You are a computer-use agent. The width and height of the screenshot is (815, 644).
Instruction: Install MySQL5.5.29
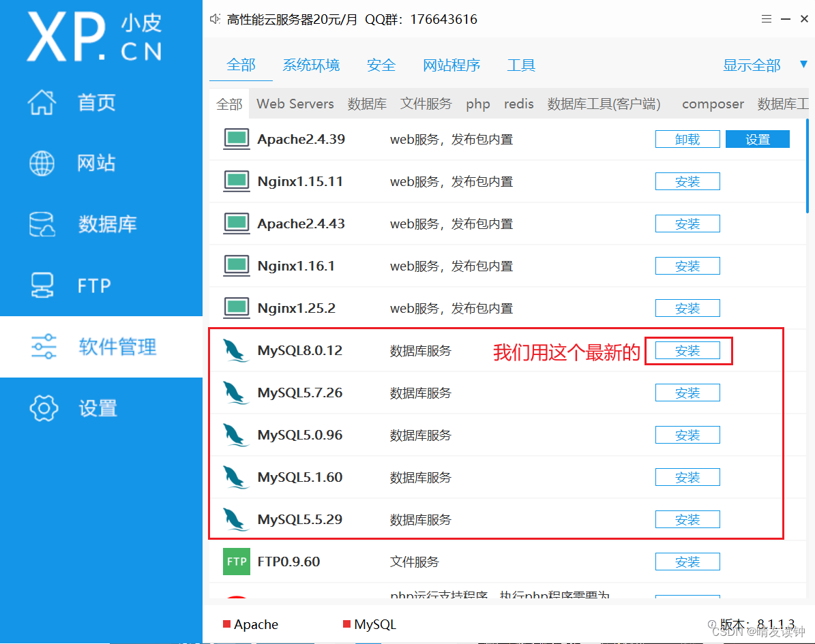pos(687,519)
